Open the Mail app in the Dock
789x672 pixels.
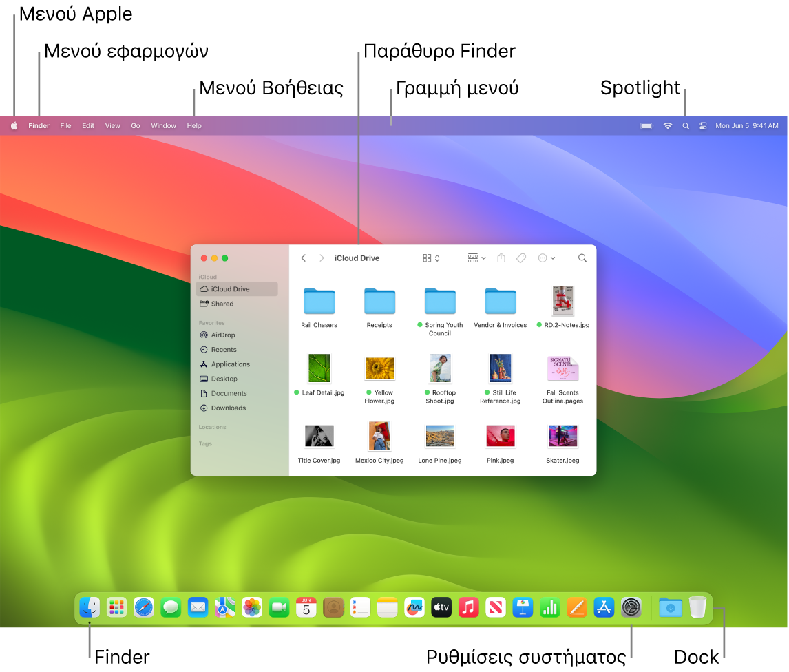click(198, 607)
